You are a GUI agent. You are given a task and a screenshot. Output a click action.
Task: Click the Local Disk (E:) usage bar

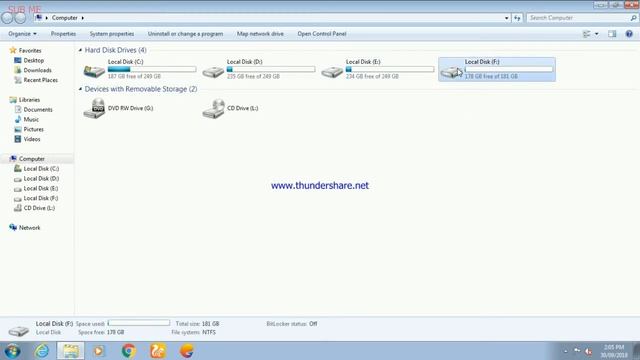(390, 69)
